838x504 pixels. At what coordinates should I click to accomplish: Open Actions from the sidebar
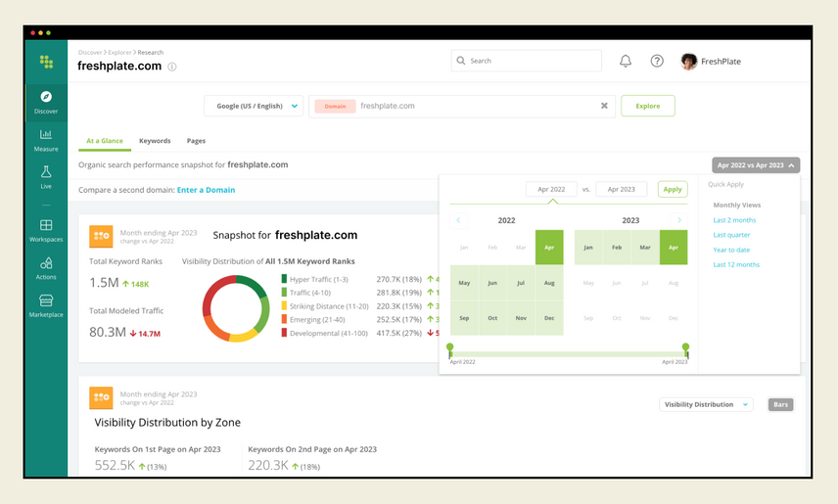46,268
